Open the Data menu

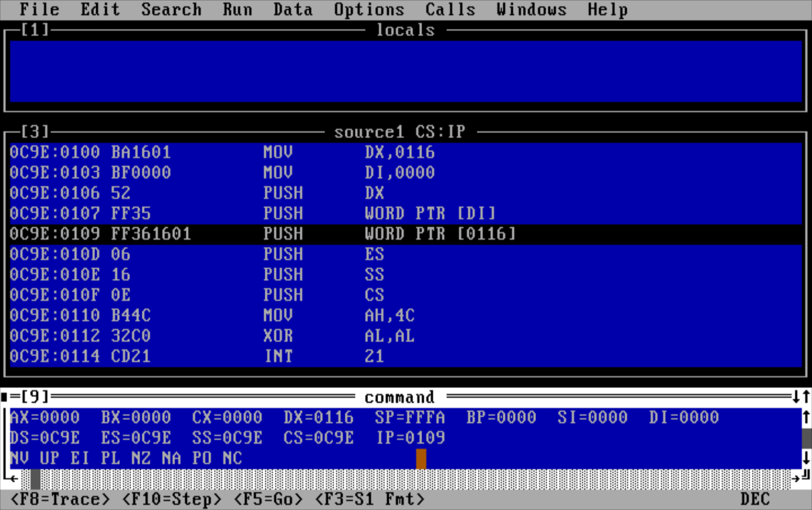(x=293, y=10)
